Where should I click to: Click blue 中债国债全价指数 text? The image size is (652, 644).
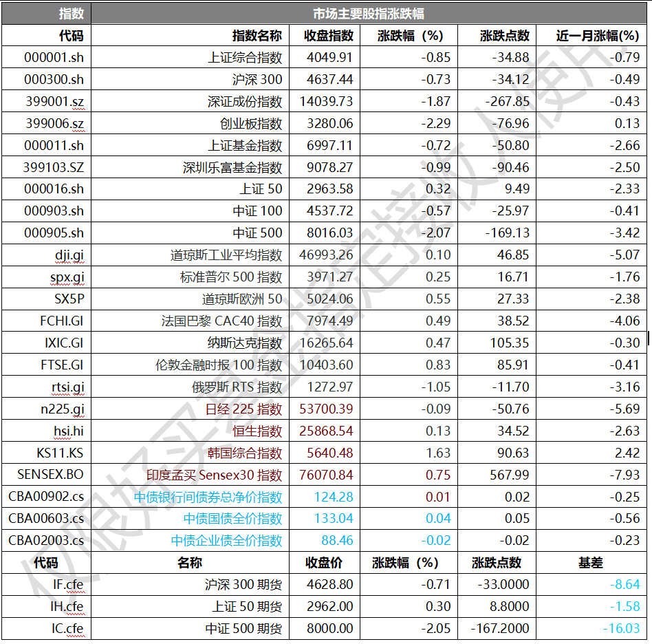click(x=232, y=519)
